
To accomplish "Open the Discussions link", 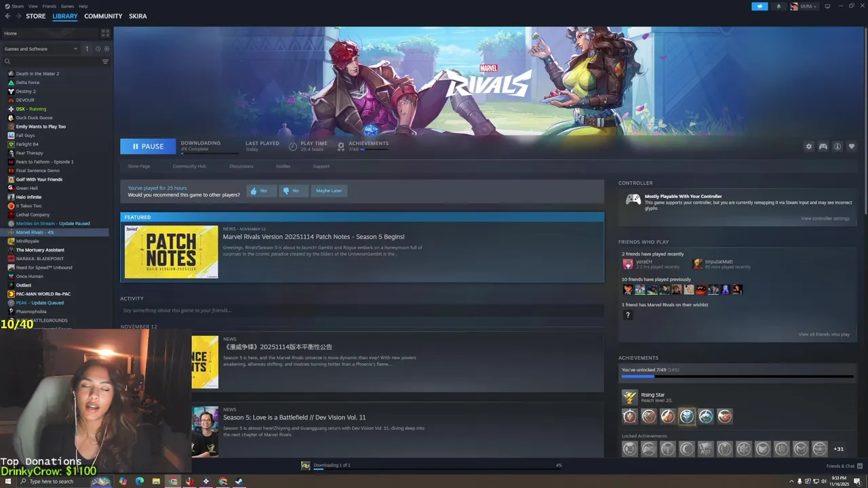I will click(241, 166).
